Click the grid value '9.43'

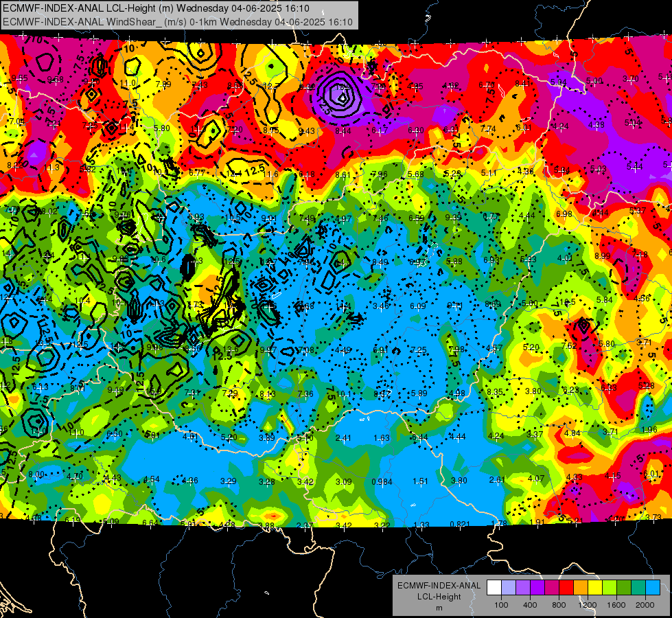(x=306, y=130)
